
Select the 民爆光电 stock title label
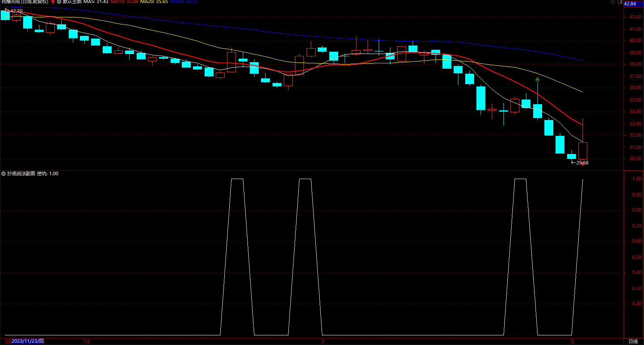(25, 2)
